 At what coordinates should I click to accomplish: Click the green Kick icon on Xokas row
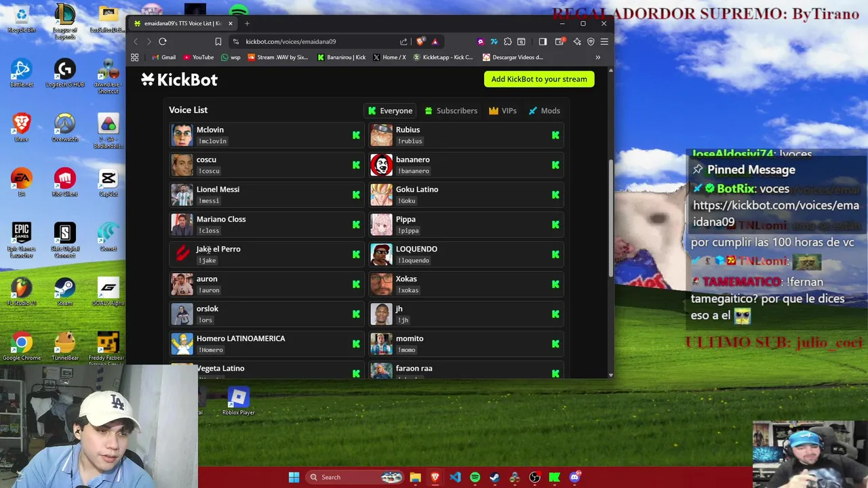555,284
